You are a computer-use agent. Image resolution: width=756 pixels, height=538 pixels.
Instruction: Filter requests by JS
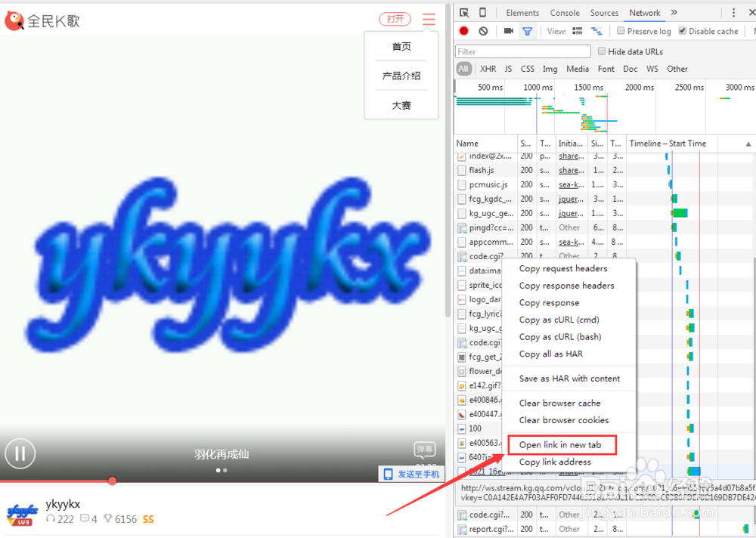(508, 69)
